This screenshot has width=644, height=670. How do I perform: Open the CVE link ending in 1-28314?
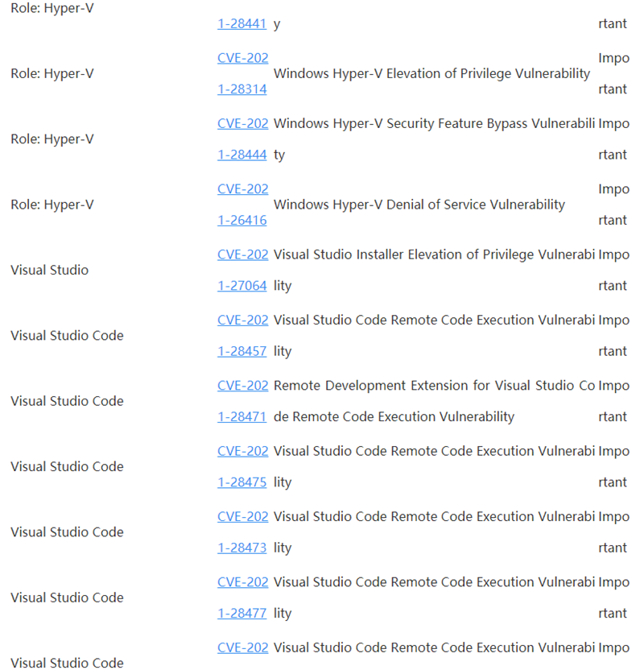click(242, 89)
